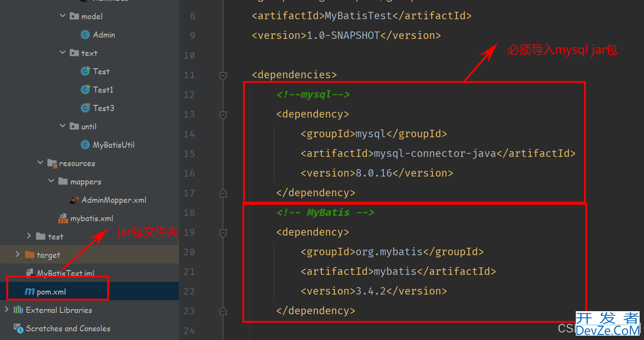Viewport: 644px width, 340px height.
Task: Select the mybatis.xml file icon
Action: pyautogui.click(x=63, y=219)
